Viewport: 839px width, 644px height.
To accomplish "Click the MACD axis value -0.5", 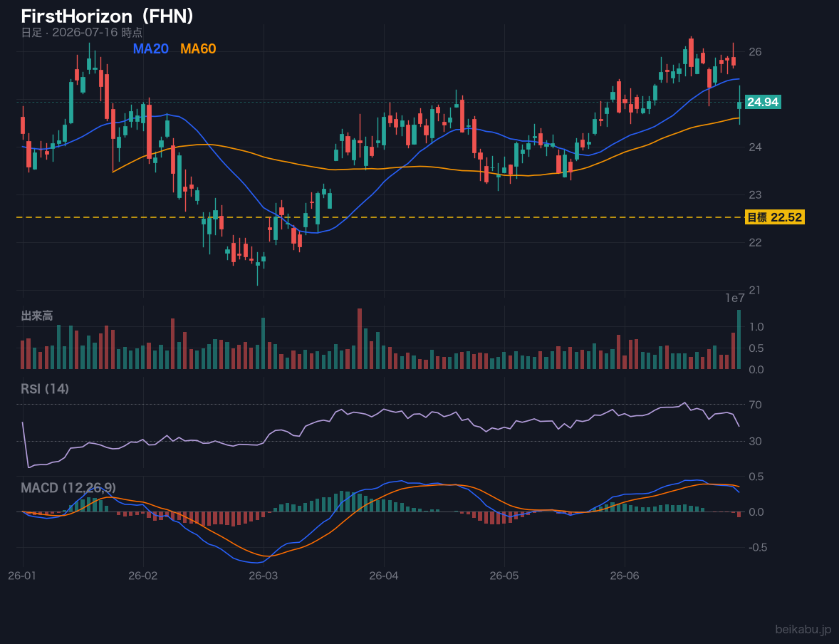I will (x=758, y=547).
